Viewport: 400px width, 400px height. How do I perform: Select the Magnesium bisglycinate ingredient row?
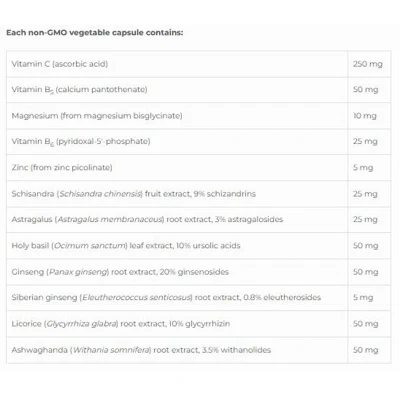pyautogui.click(x=198, y=116)
